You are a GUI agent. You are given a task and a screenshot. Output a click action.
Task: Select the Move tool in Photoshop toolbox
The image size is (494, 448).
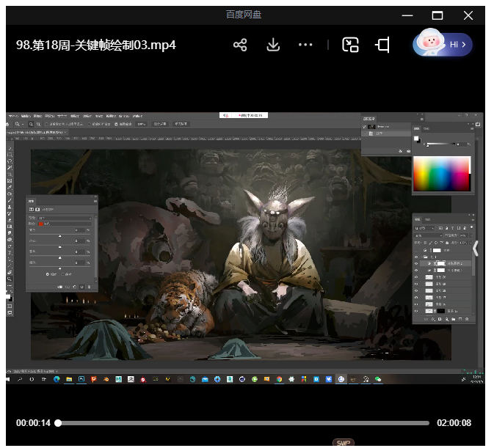(x=10, y=148)
